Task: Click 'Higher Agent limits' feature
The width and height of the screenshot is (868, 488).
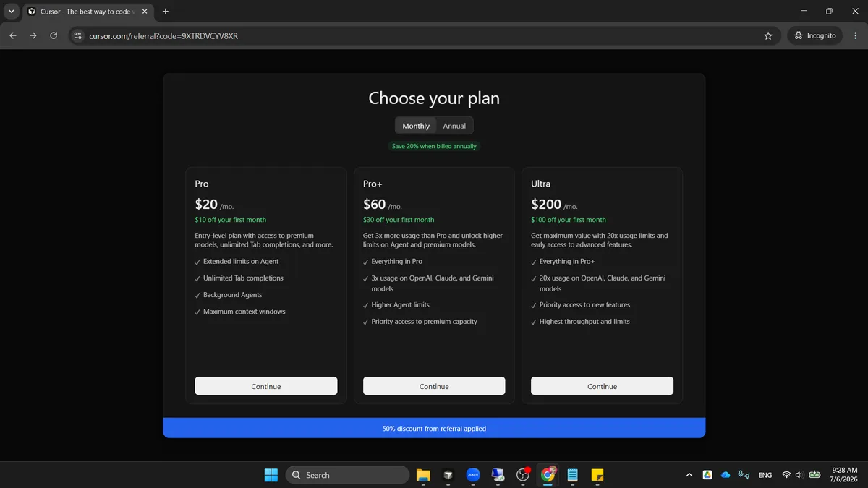Action: tap(400, 305)
